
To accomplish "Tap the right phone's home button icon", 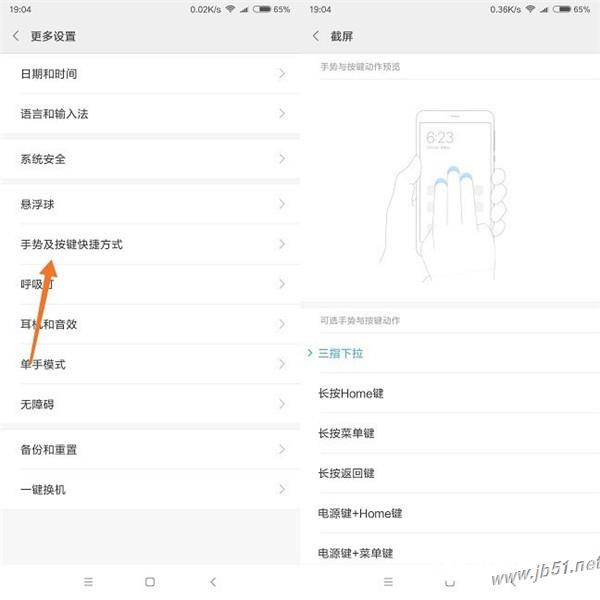I will coord(450,583).
